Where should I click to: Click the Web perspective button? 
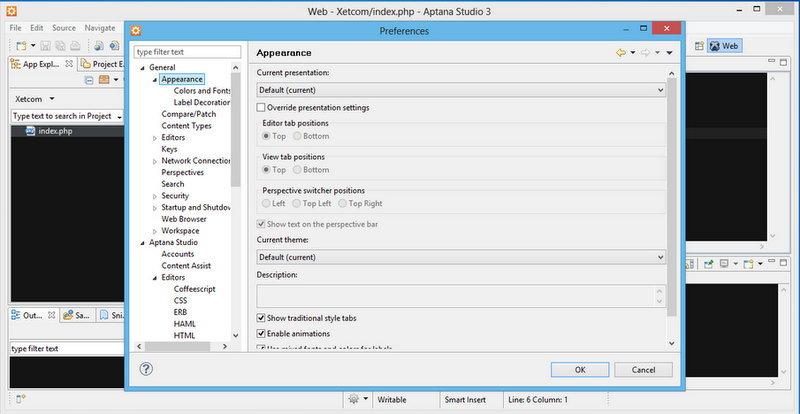[x=724, y=46]
